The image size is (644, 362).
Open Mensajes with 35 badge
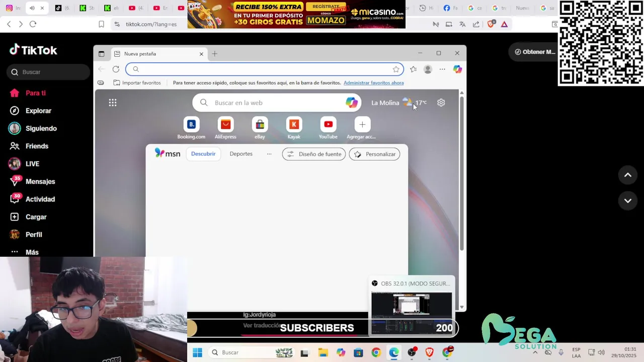(33, 182)
